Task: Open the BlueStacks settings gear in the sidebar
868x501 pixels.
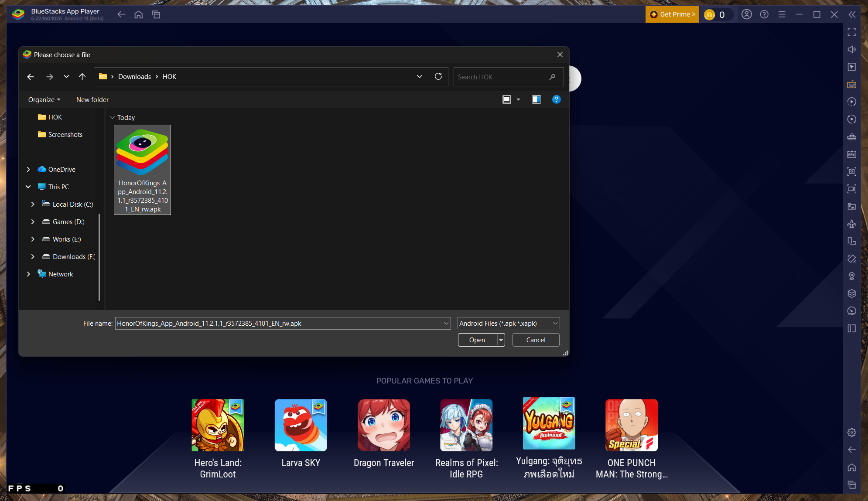Action: tap(851, 433)
